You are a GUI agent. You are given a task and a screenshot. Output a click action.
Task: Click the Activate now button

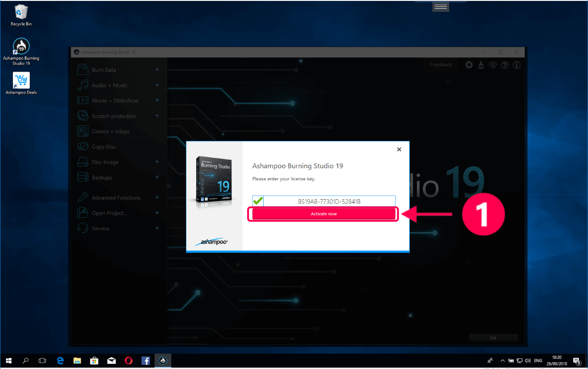(324, 214)
